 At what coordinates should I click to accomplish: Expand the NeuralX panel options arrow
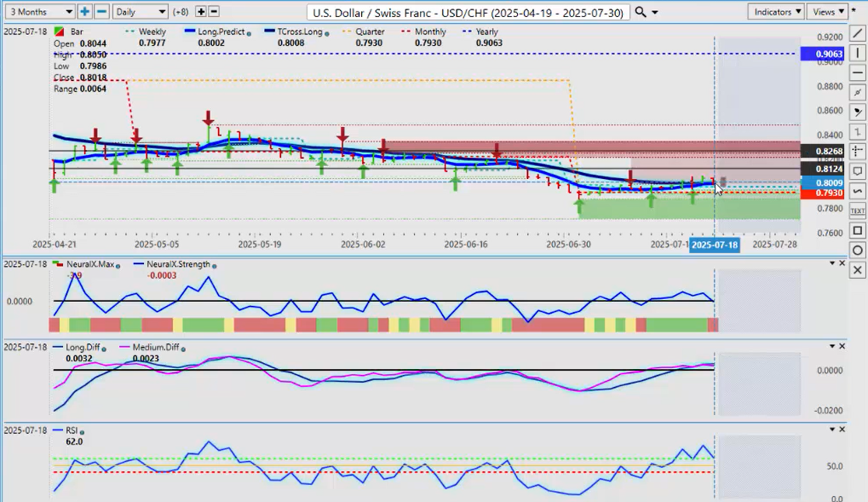coord(833,263)
